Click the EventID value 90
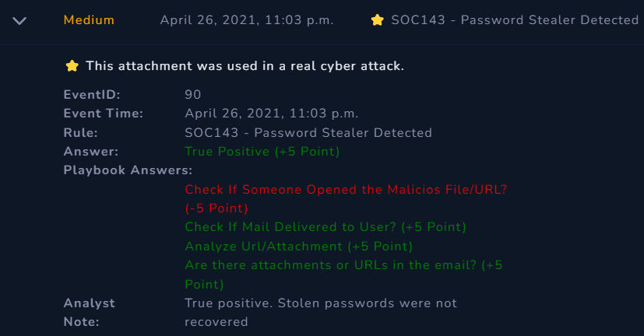The image size is (644, 336). coord(193,95)
